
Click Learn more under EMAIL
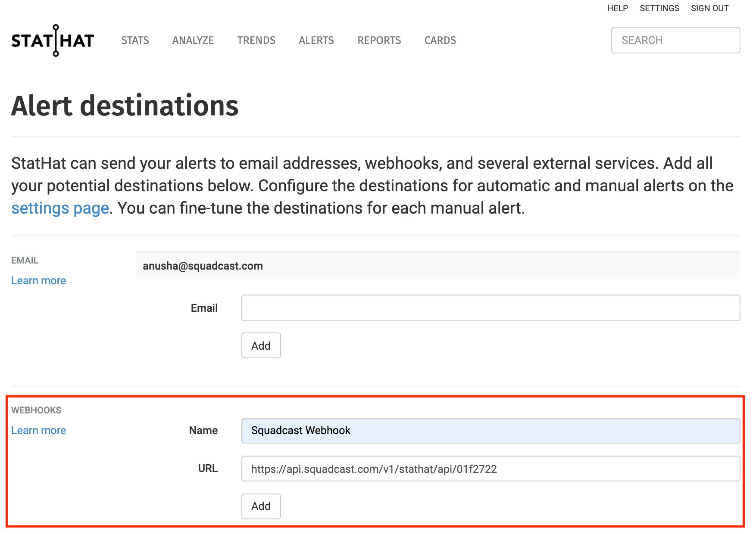click(x=39, y=281)
